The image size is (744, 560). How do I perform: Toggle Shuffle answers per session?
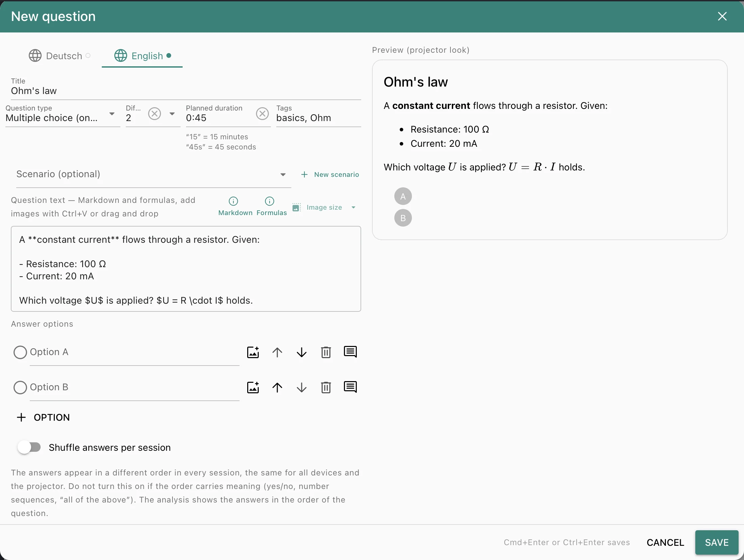[29, 447]
